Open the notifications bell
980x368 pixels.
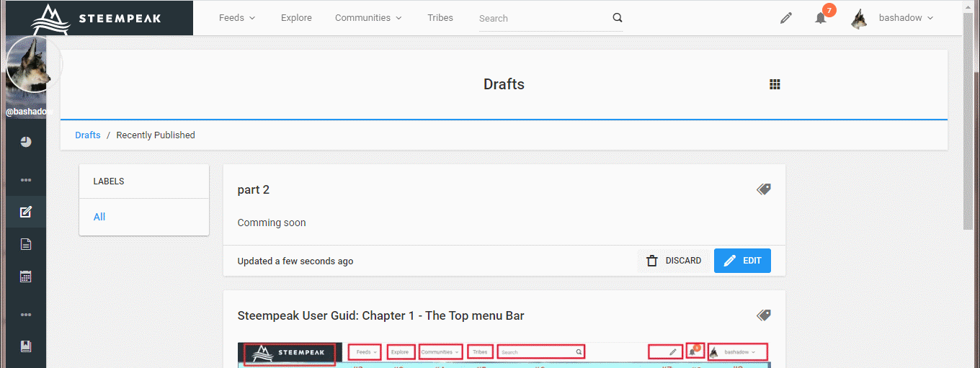tap(821, 18)
